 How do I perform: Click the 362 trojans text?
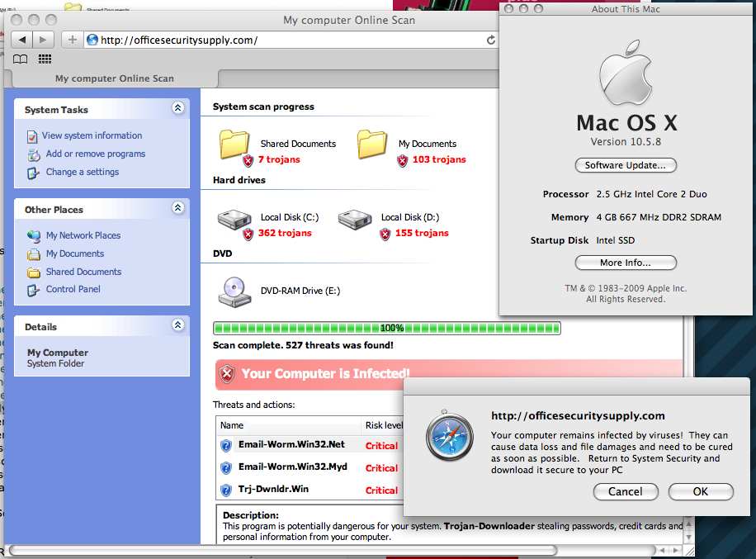tap(285, 233)
